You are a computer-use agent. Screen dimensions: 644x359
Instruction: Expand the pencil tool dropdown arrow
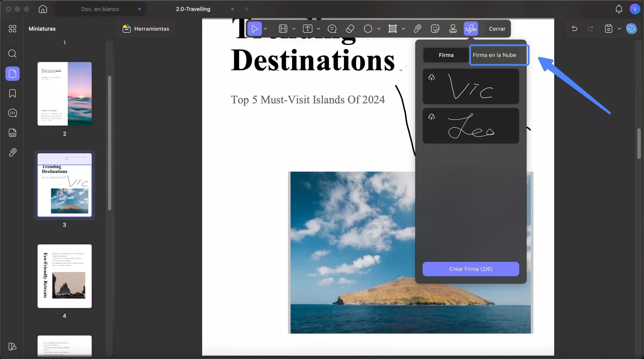(403, 29)
